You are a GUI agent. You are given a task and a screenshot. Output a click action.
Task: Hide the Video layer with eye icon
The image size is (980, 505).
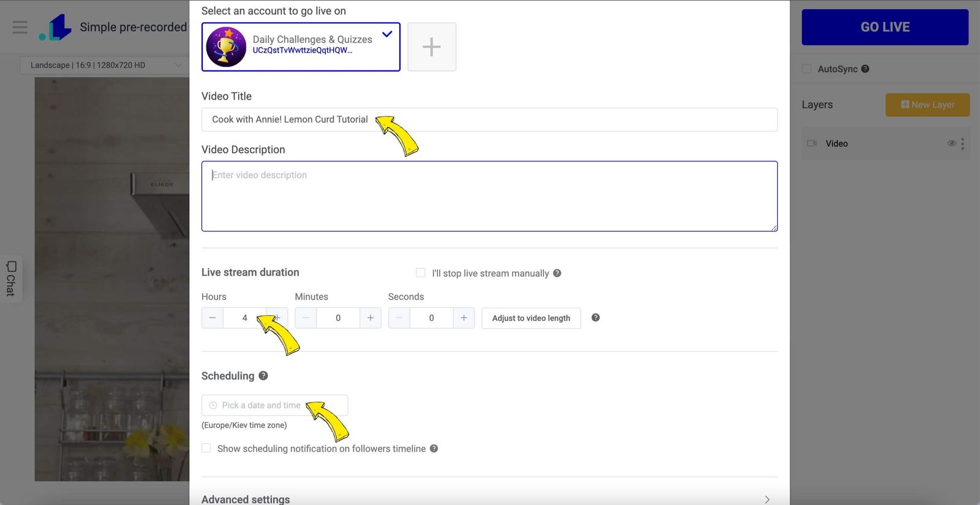pos(951,144)
